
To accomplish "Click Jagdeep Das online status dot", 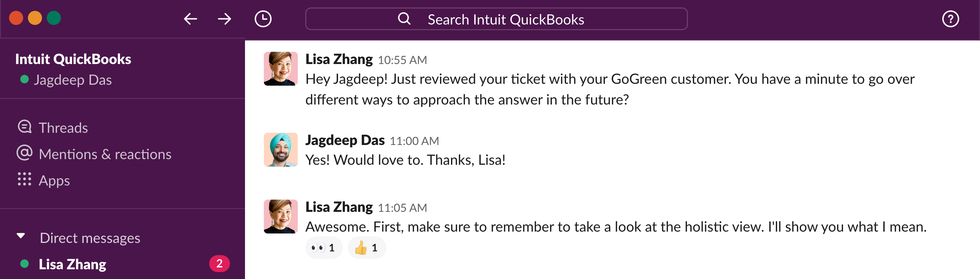I will pyautogui.click(x=24, y=79).
